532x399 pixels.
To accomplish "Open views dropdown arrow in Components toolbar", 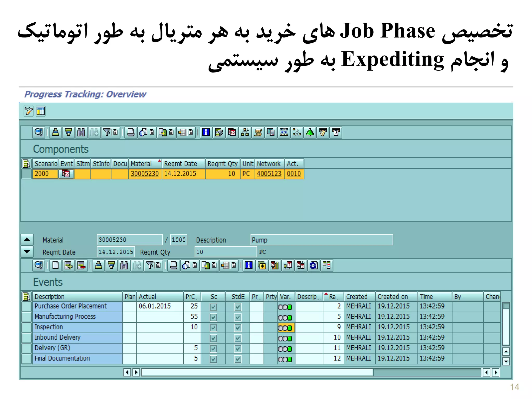I will tap(152, 132).
